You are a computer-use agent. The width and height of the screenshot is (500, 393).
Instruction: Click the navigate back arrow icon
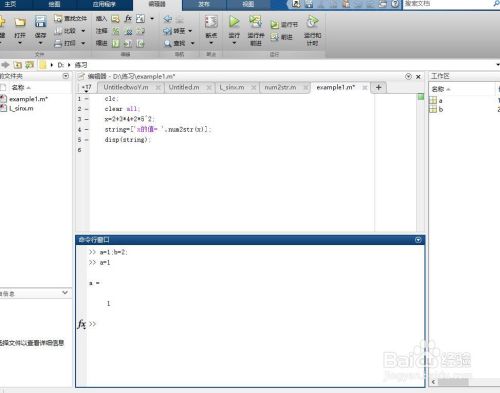[168, 19]
